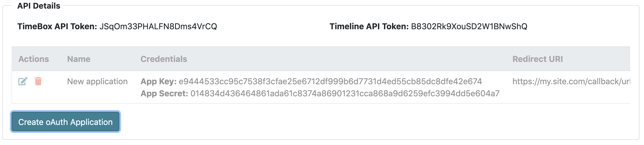This screenshot has height=145, width=644.
Task: Click the API Details section heading
Action: (x=39, y=6)
